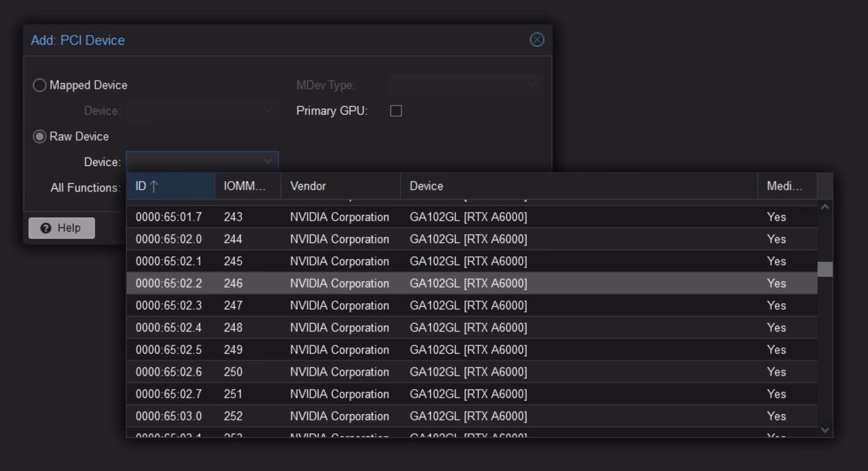Sort by the Vendor column header
Viewport: 868px width, 471px height.
(x=340, y=187)
